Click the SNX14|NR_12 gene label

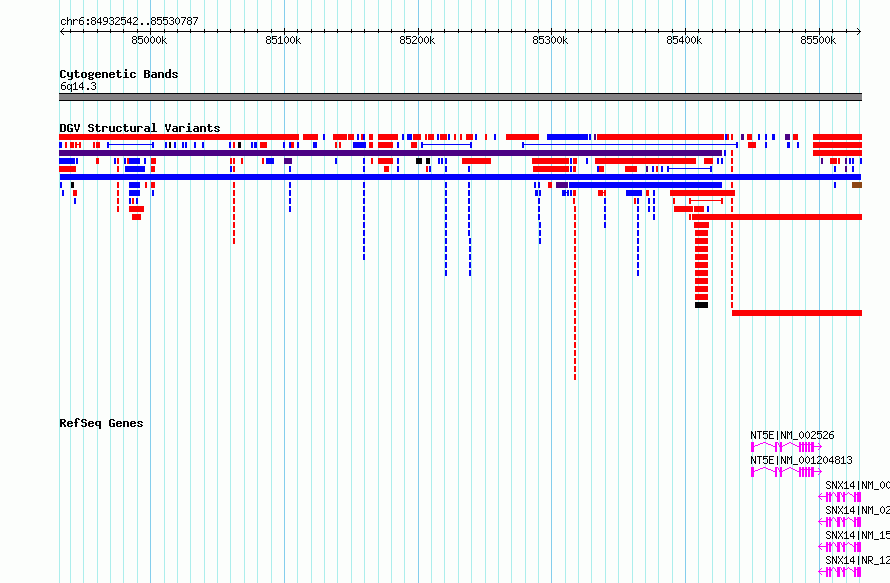click(x=858, y=560)
